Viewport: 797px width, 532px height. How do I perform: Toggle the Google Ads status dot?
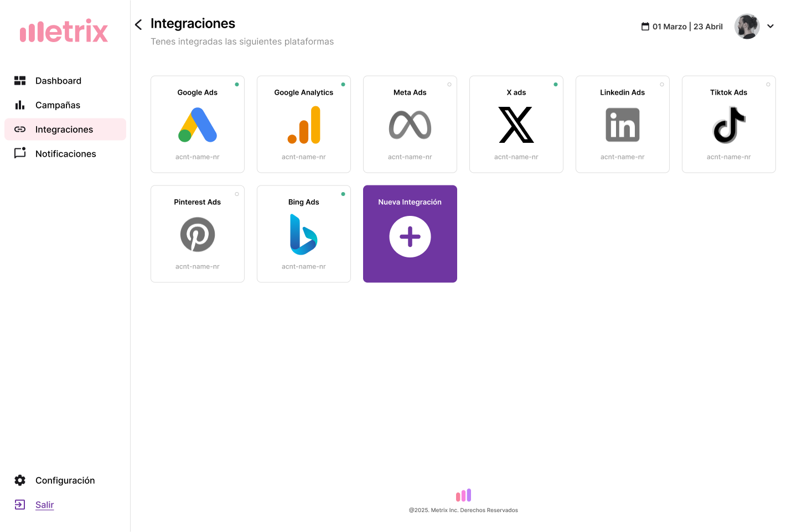pos(237,85)
